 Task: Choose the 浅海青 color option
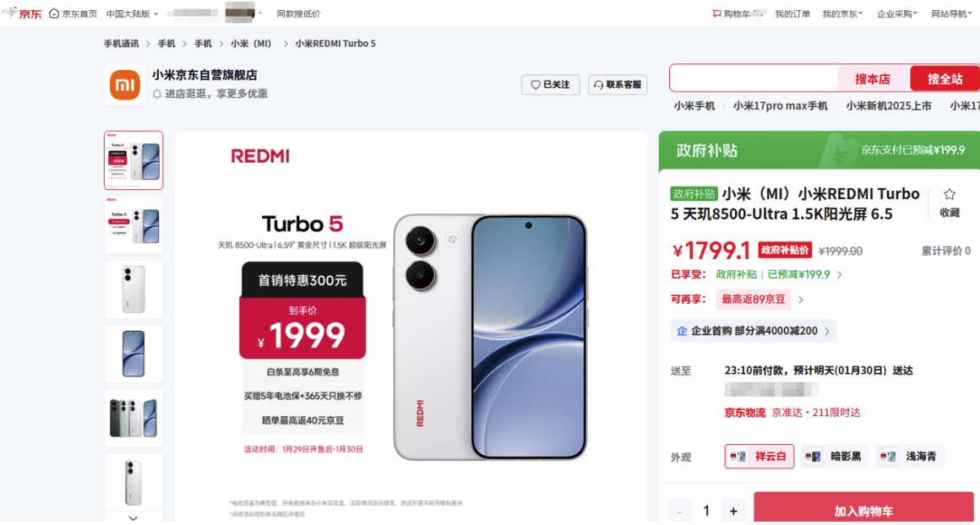(909, 457)
